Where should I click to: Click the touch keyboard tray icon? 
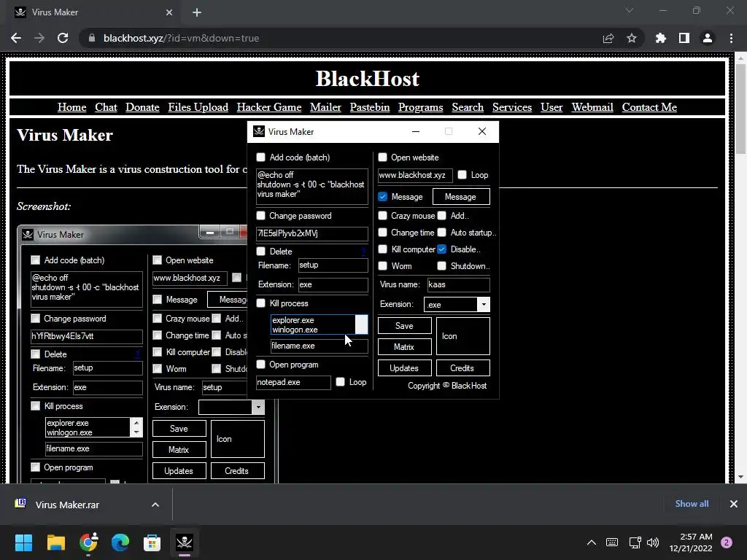(612, 542)
